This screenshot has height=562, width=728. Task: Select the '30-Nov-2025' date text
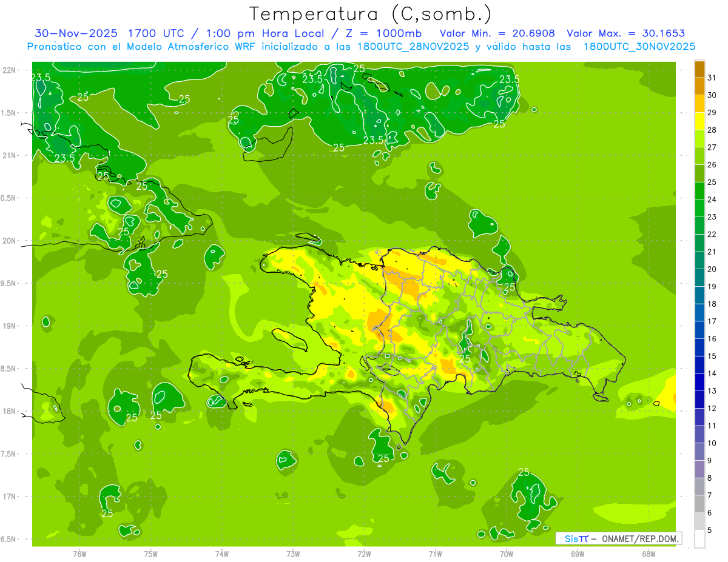pyautogui.click(x=75, y=33)
